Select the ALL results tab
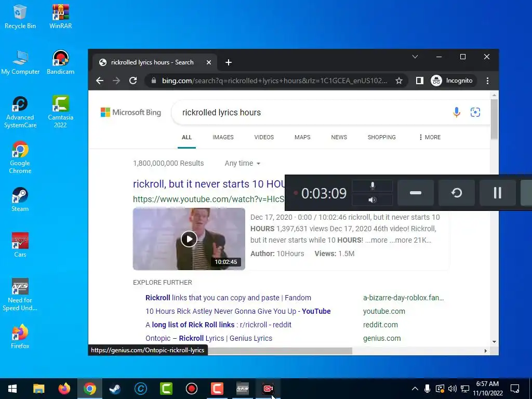The height and width of the screenshot is (399, 532). [187, 137]
